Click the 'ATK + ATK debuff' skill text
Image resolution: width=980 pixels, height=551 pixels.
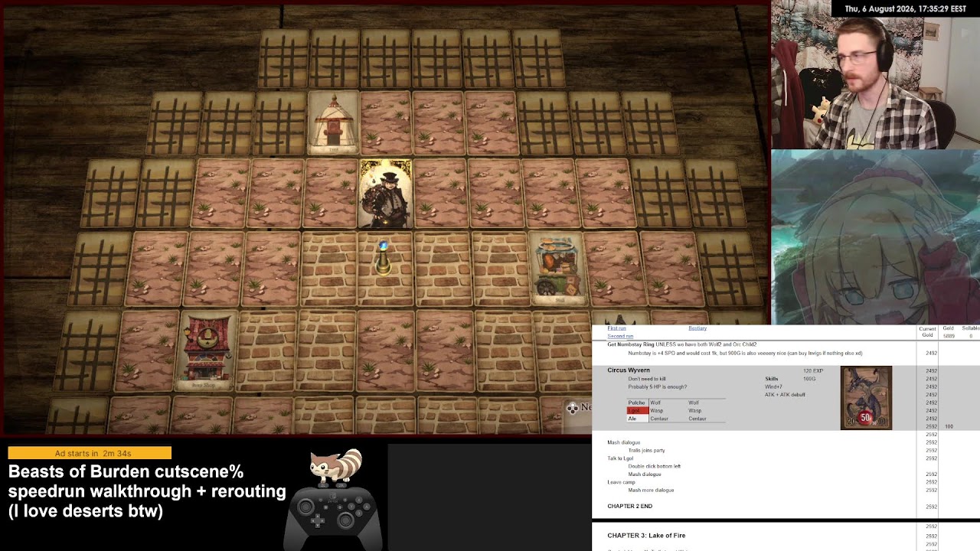click(x=784, y=395)
